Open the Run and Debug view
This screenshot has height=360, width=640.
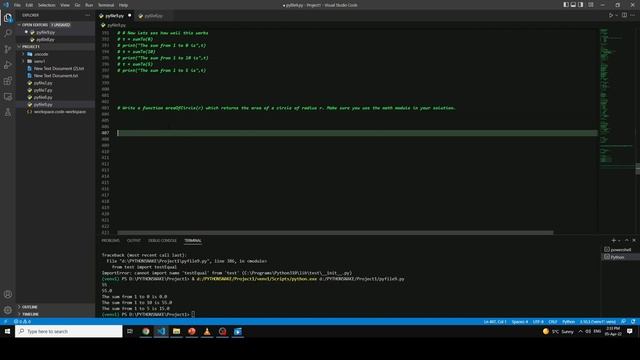[8, 65]
